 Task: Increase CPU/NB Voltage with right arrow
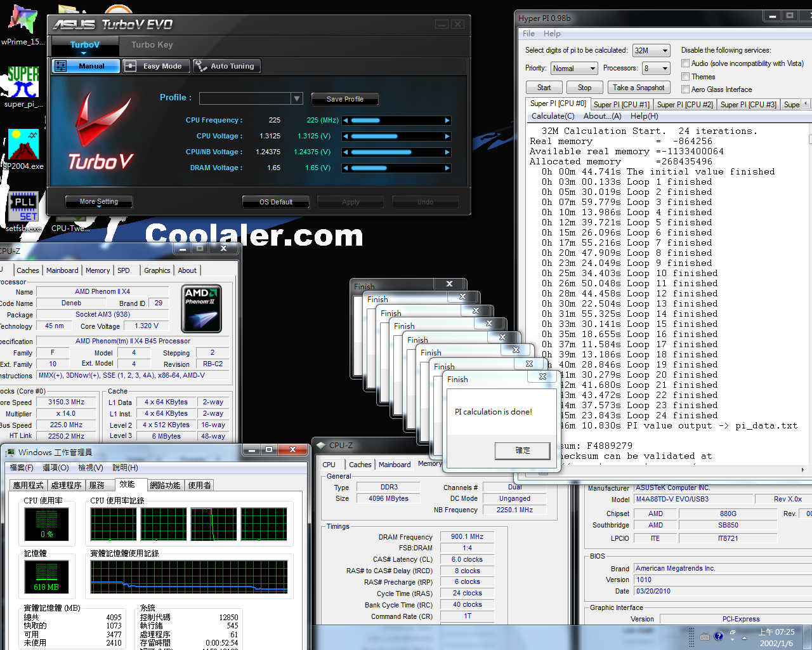[x=447, y=152]
